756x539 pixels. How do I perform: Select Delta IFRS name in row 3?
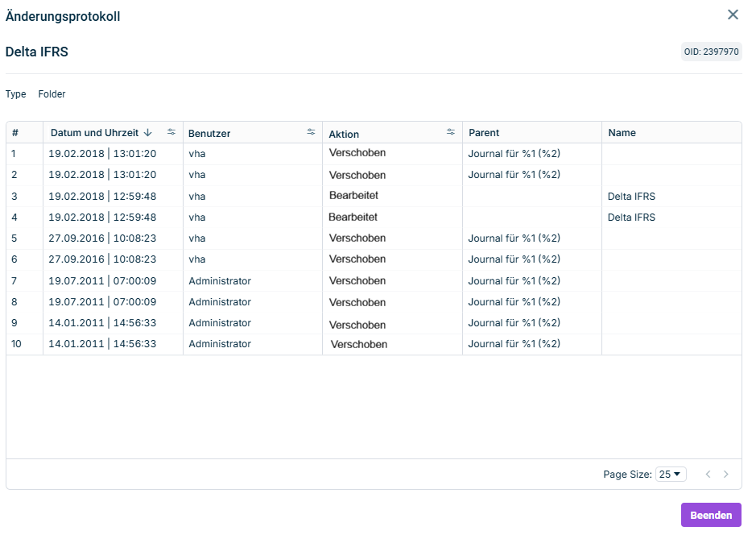click(x=631, y=197)
